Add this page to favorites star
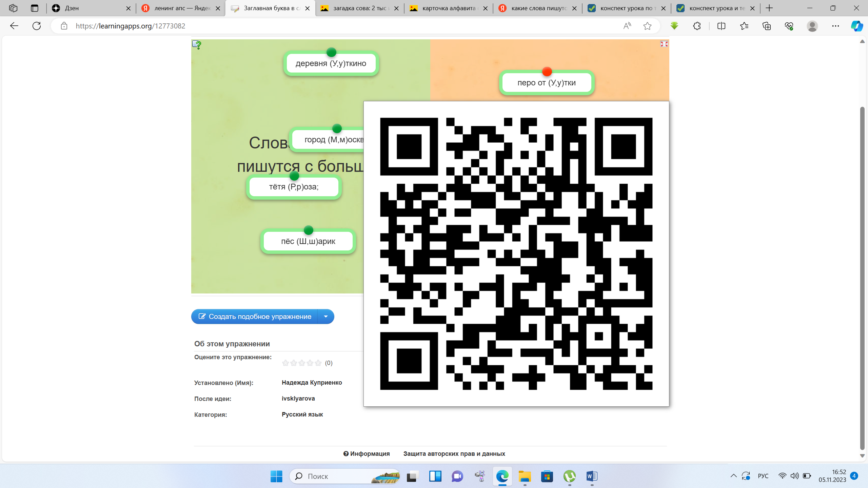The height and width of the screenshot is (488, 868). point(647,26)
